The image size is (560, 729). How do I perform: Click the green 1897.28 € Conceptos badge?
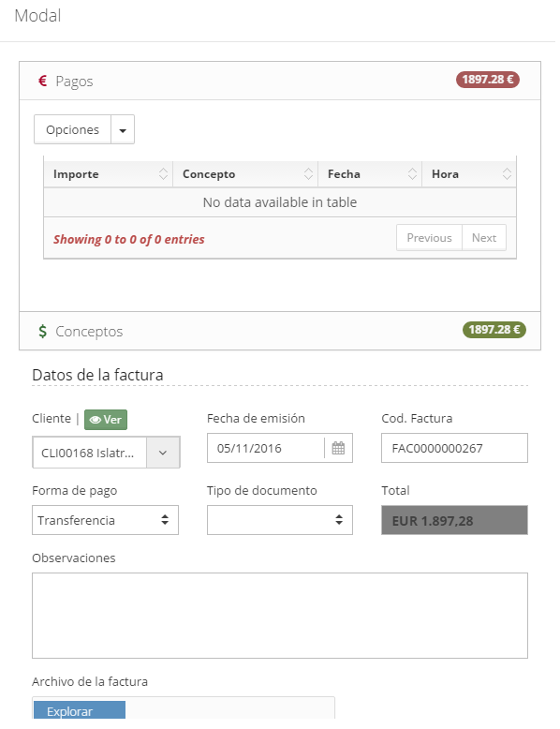point(494,330)
